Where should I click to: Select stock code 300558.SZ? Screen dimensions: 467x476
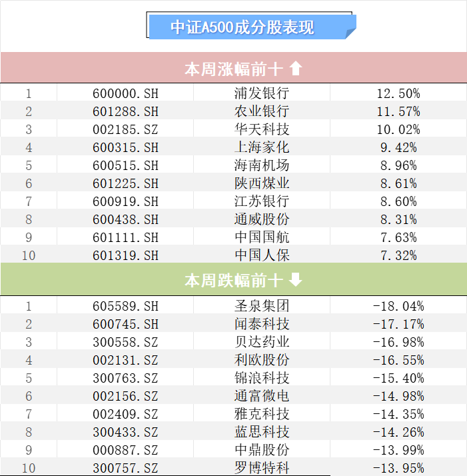125,342
